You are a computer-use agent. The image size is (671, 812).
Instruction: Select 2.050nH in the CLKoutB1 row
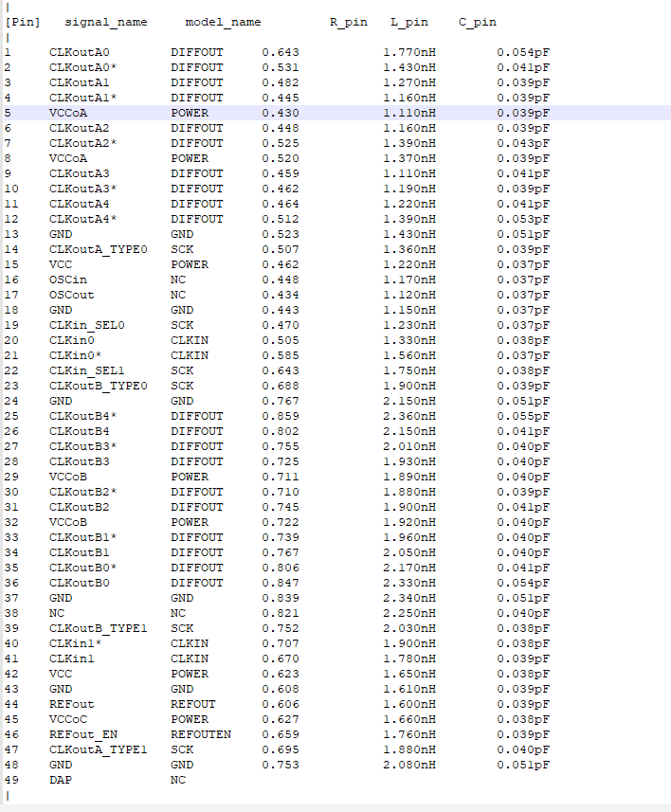(409, 552)
